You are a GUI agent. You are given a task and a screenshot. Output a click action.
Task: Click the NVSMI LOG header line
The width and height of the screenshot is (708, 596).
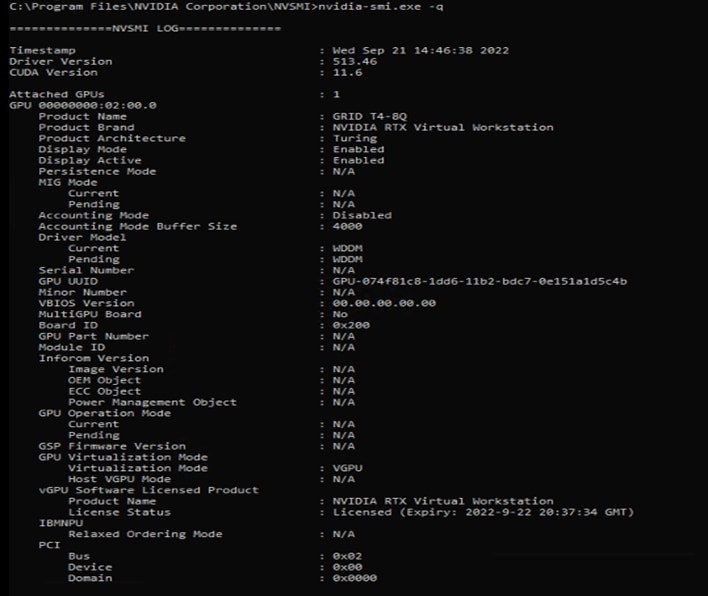pos(145,28)
